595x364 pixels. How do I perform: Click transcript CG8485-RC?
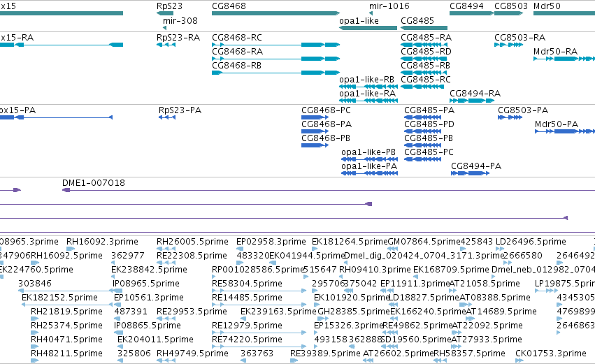[x=425, y=80]
